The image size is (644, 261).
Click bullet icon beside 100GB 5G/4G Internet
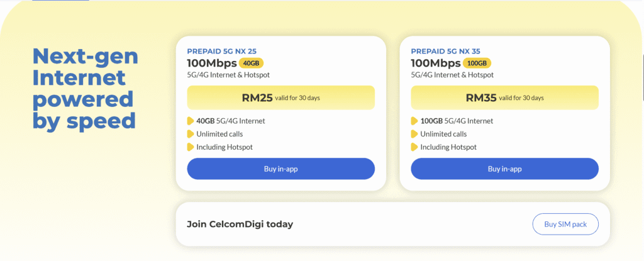click(414, 121)
